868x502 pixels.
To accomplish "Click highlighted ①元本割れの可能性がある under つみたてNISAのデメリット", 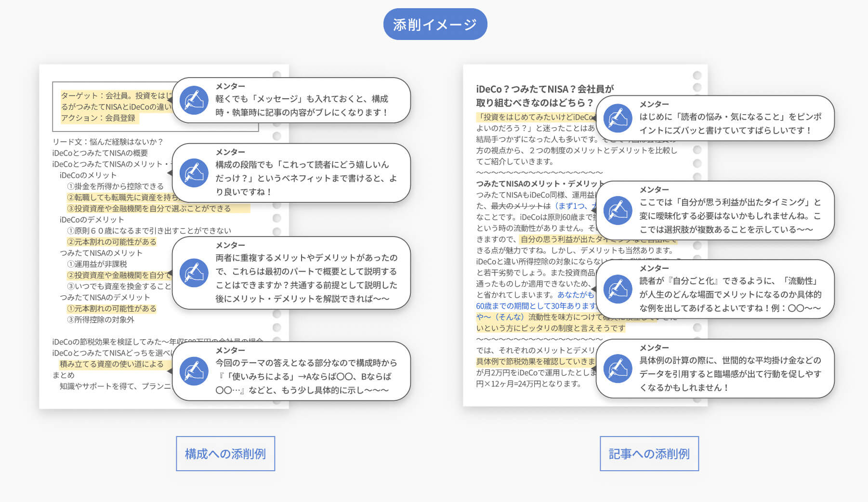I will click(112, 308).
